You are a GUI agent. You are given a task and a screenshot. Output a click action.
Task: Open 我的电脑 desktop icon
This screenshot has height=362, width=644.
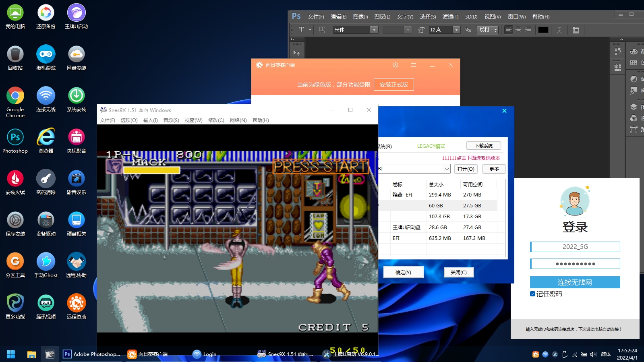[x=15, y=17]
